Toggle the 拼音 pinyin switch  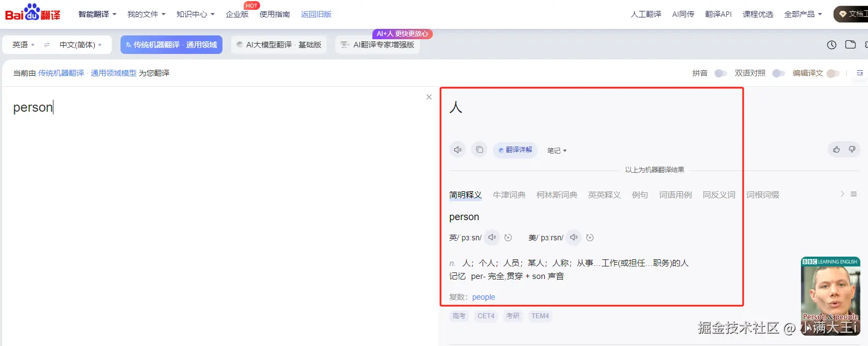pos(720,73)
